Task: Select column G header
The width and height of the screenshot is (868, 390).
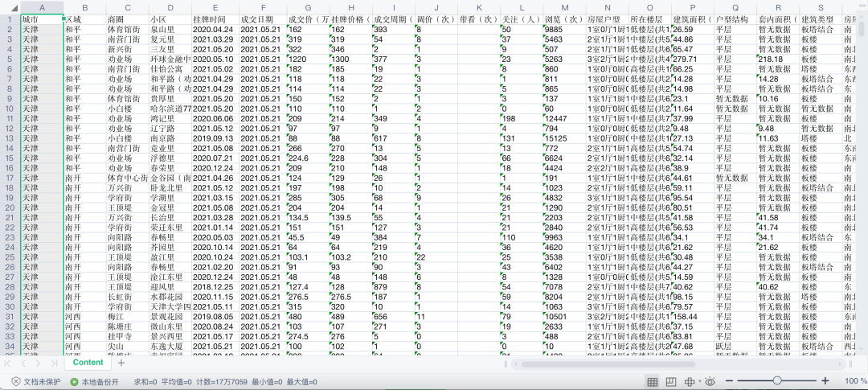Action: click(x=309, y=8)
